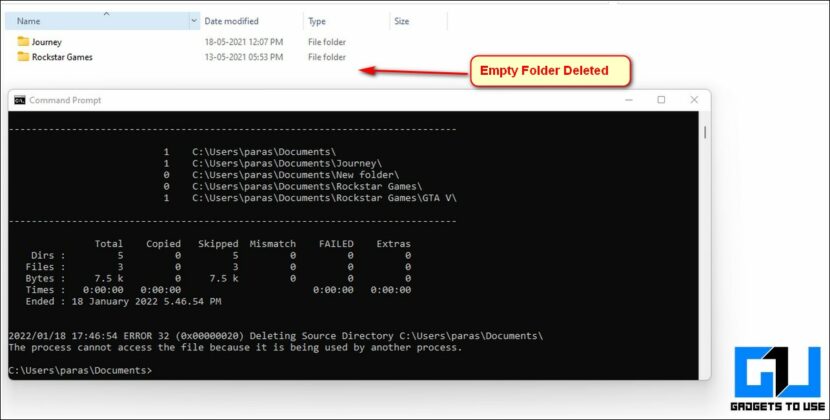Maximize the Command Prompt window
The height and width of the screenshot is (420, 830).
click(x=661, y=100)
